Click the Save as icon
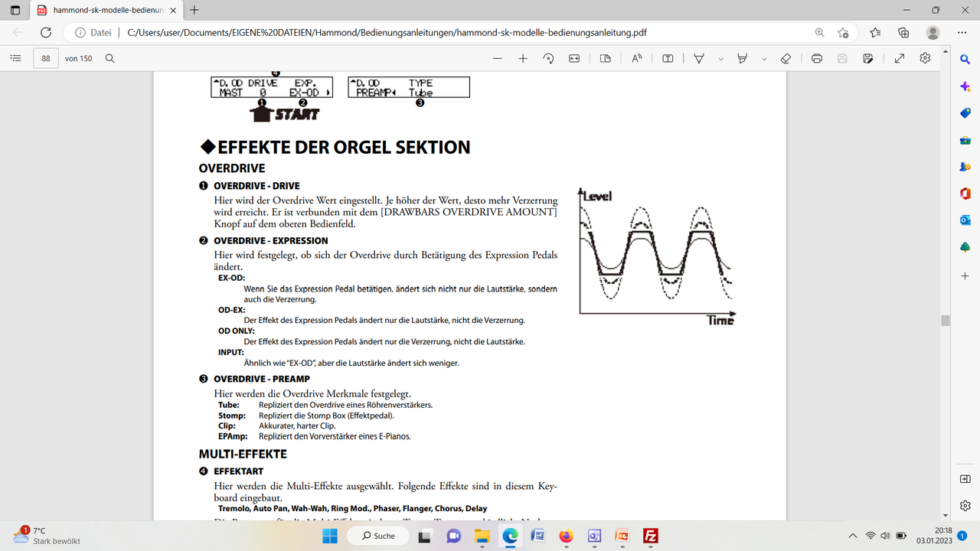 click(x=867, y=58)
